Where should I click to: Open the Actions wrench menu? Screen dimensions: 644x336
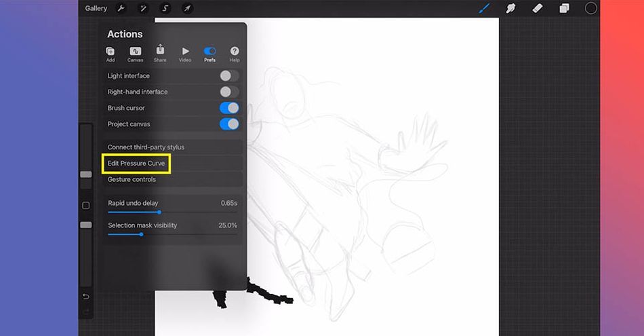(121, 8)
